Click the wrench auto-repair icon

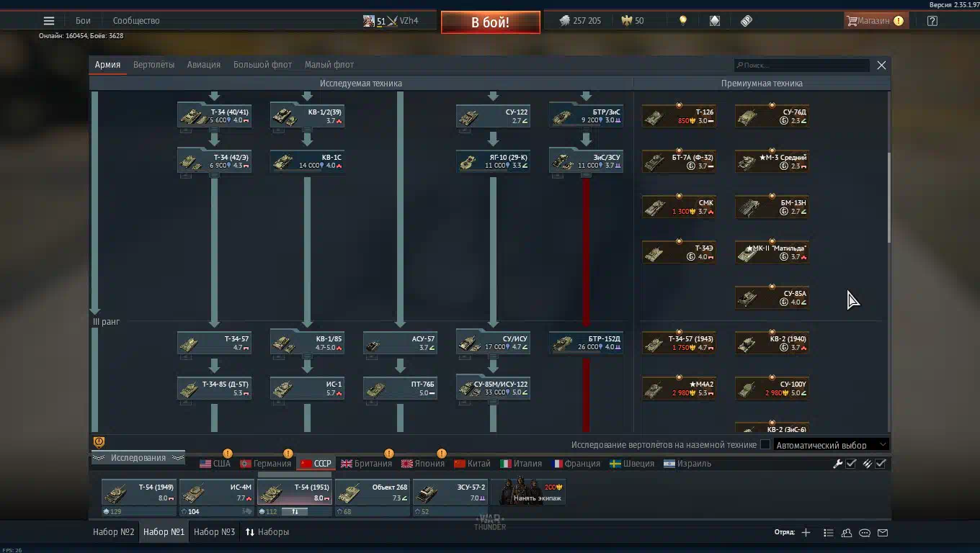tap(838, 464)
